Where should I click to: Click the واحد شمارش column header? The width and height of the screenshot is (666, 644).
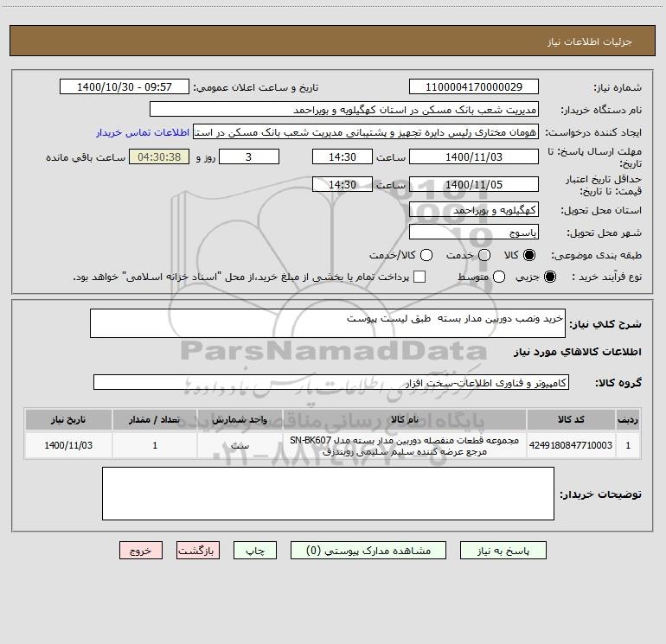(240, 419)
